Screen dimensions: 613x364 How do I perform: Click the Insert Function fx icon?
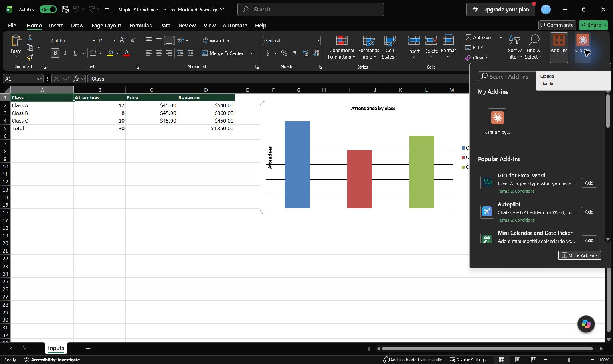pos(76,79)
